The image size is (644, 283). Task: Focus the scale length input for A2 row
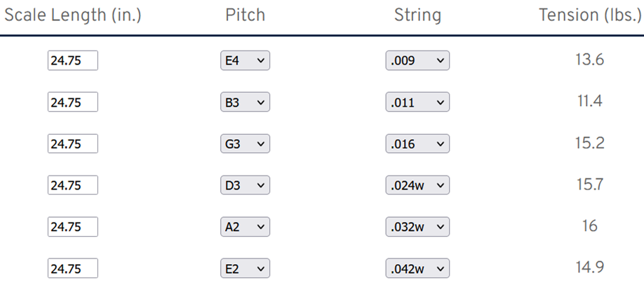pos(72,227)
